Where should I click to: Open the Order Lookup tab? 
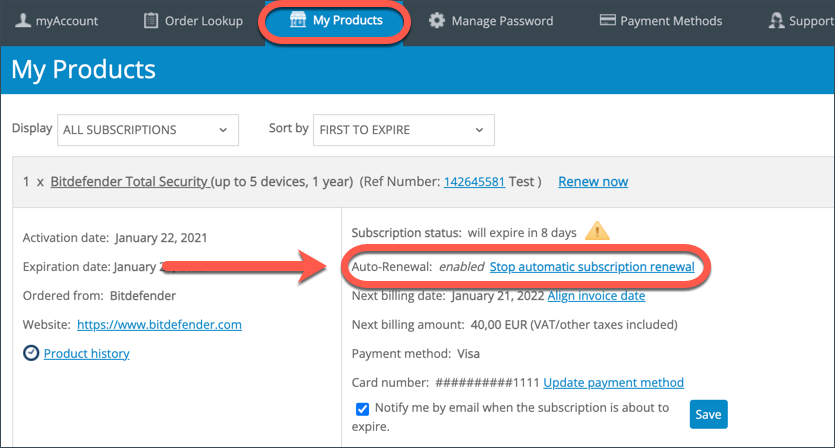pos(193,21)
